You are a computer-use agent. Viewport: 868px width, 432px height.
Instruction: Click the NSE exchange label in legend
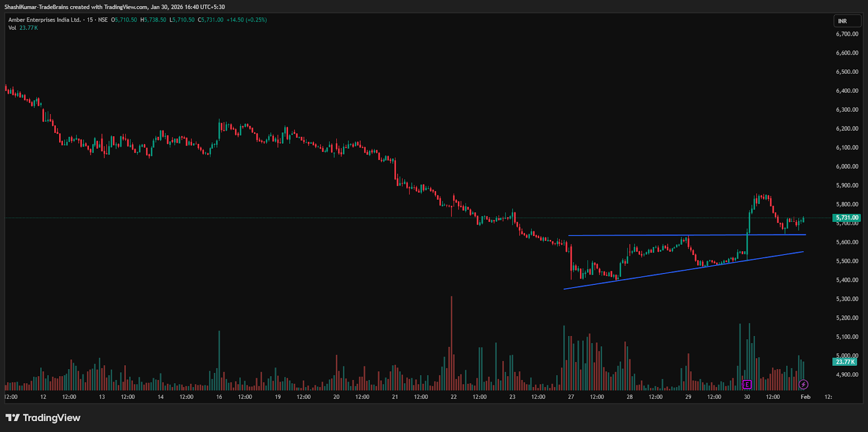click(103, 20)
